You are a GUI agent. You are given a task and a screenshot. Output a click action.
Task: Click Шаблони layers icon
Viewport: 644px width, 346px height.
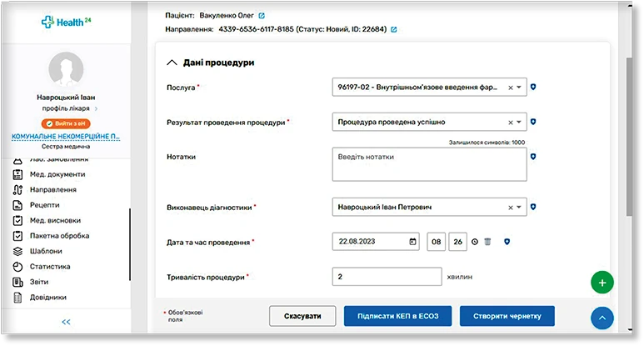click(x=17, y=251)
